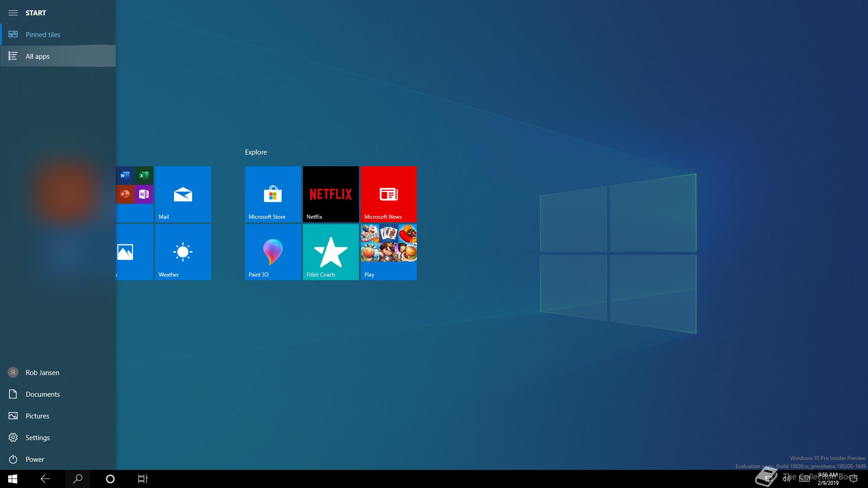The height and width of the screenshot is (488, 868).
Task: Open the network icon in system tray
Action: (x=768, y=479)
